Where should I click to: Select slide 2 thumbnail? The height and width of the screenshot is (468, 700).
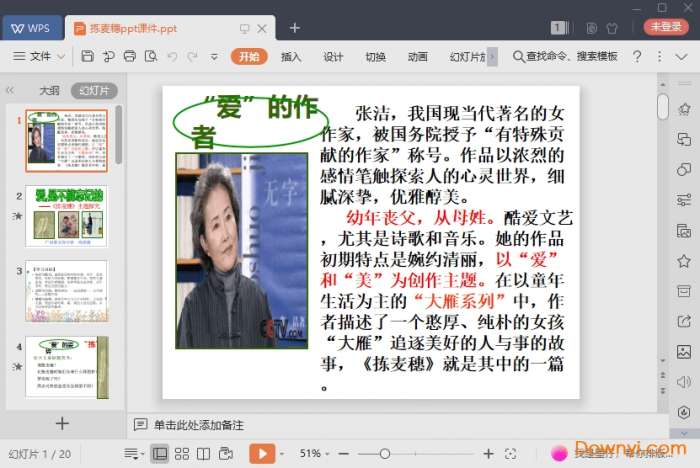67,216
